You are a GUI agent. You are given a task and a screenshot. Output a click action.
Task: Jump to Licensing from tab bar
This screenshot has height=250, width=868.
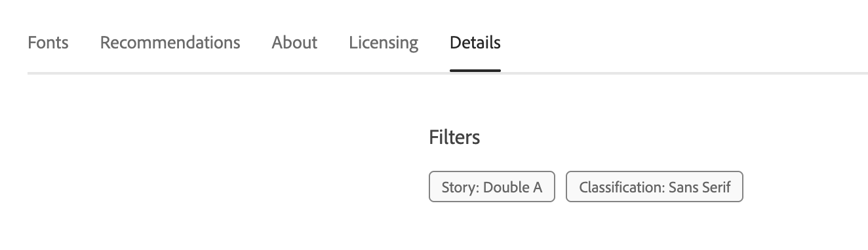click(384, 43)
